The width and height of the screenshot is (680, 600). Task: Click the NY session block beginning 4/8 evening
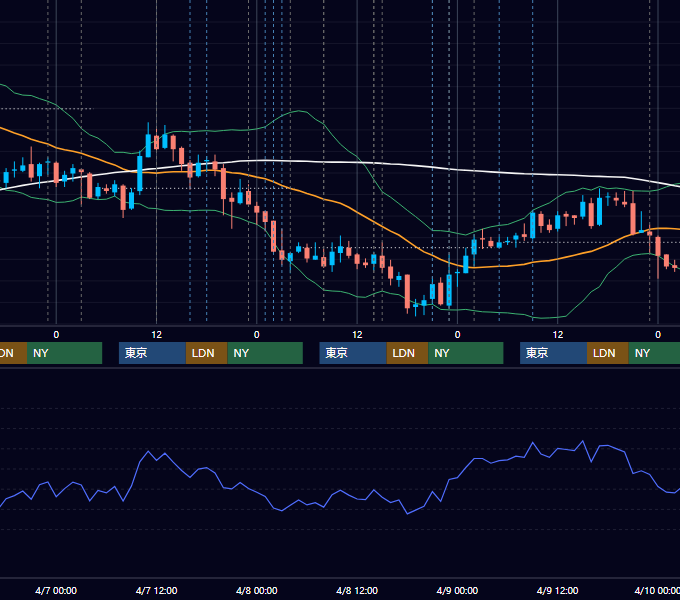pos(466,353)
